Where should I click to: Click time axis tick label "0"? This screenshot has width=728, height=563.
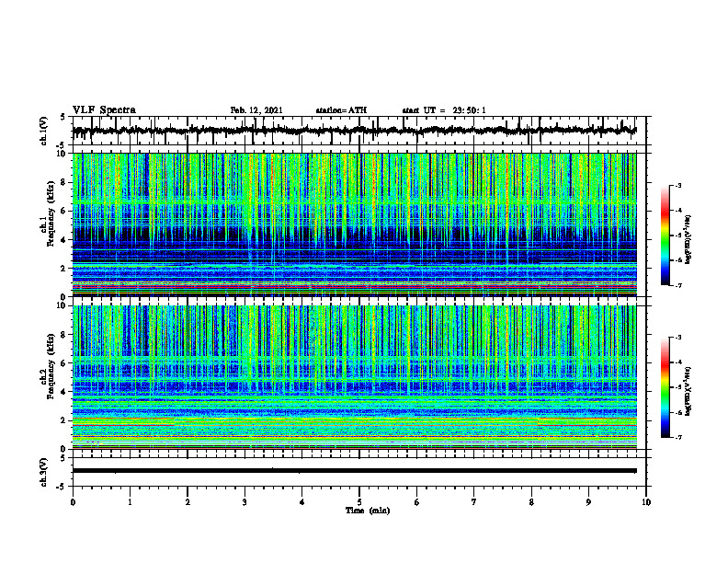(73, 502)
